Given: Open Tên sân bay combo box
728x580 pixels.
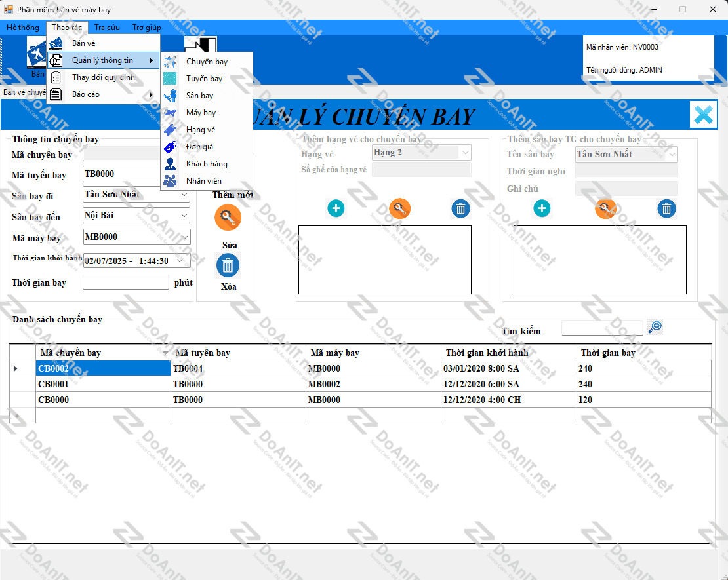Looking at the screenshot, I should click(x=672, y=155).
